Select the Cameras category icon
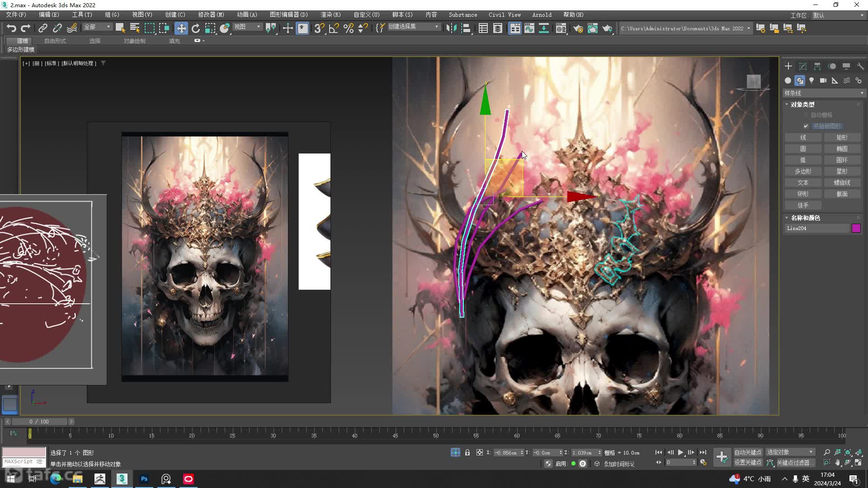The image size is (868, 488). coord(823,80)
